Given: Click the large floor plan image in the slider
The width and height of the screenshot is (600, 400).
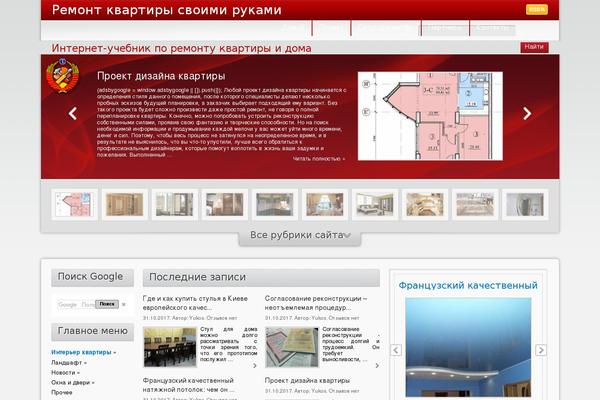Looking at the screenshot, I should pyautogui.click(x=430, y=116).
